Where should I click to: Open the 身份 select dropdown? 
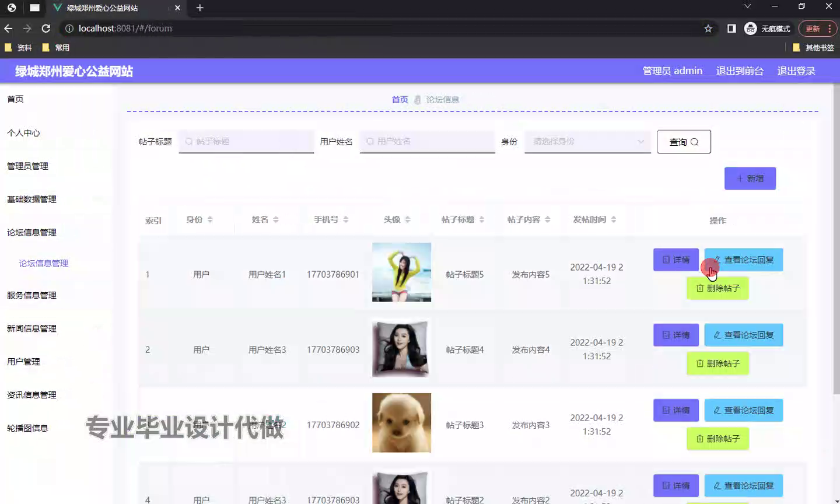[x=587, y=141]
